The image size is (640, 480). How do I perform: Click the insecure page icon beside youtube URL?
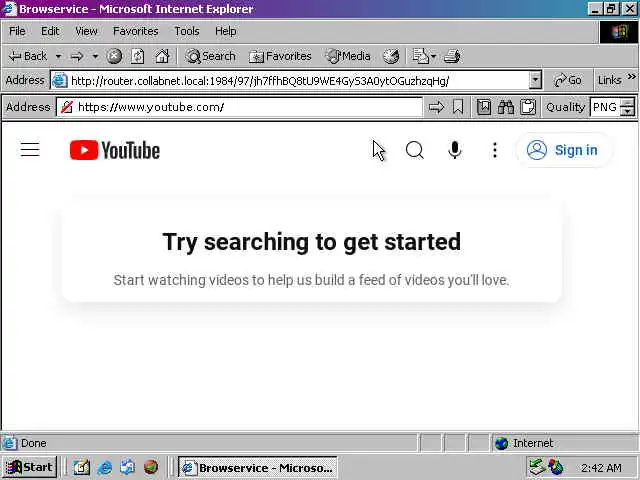[x=67, y=107]
